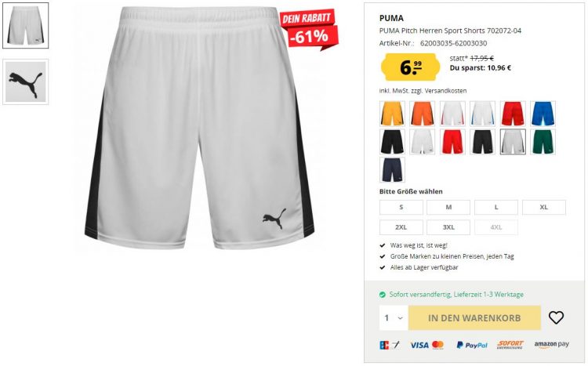The height and width of the screenshot is (366, 588).
Task: Click the Sofort Überweisung logo
Action: click(510, 344)
